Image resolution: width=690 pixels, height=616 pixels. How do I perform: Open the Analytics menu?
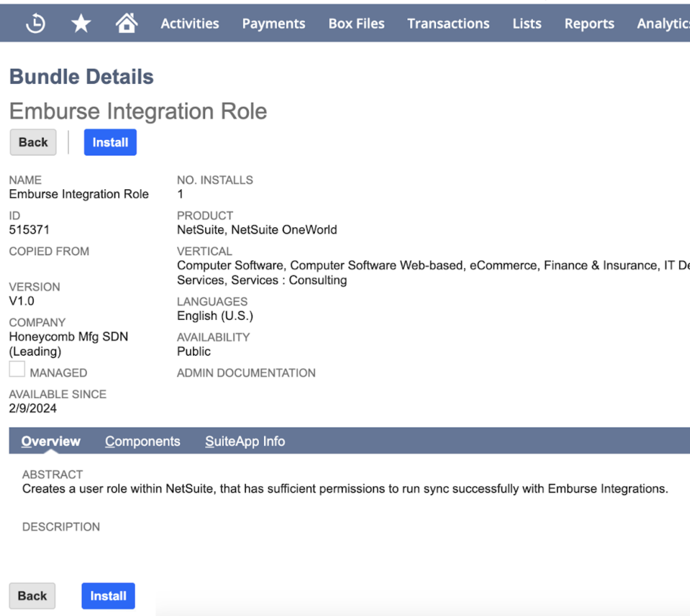point(666,23)
